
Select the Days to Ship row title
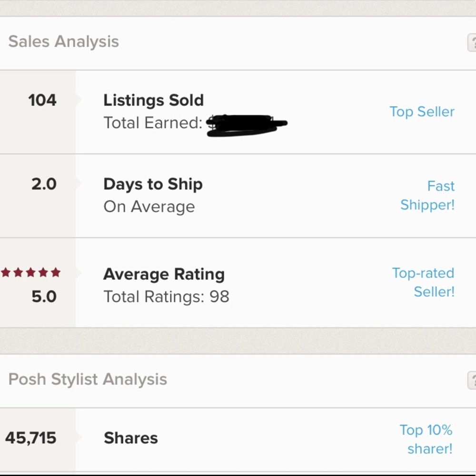(x=153, y=184)
